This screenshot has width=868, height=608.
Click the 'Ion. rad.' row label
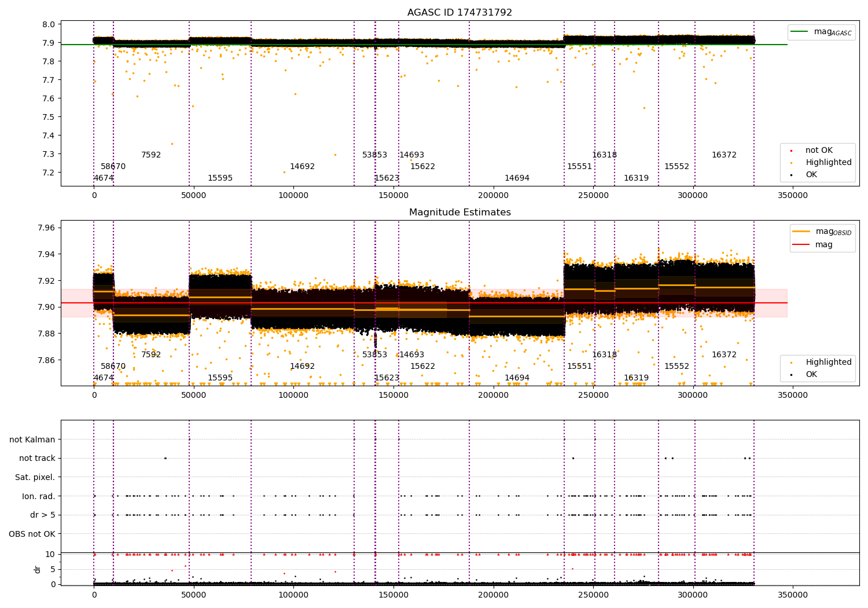pyautogui.click(x=39, y=497)
